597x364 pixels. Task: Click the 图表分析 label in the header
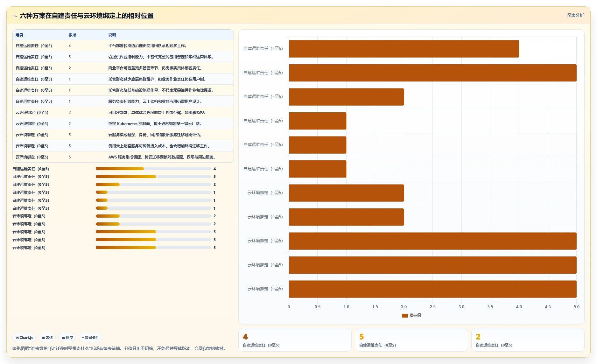pos(575,15)
